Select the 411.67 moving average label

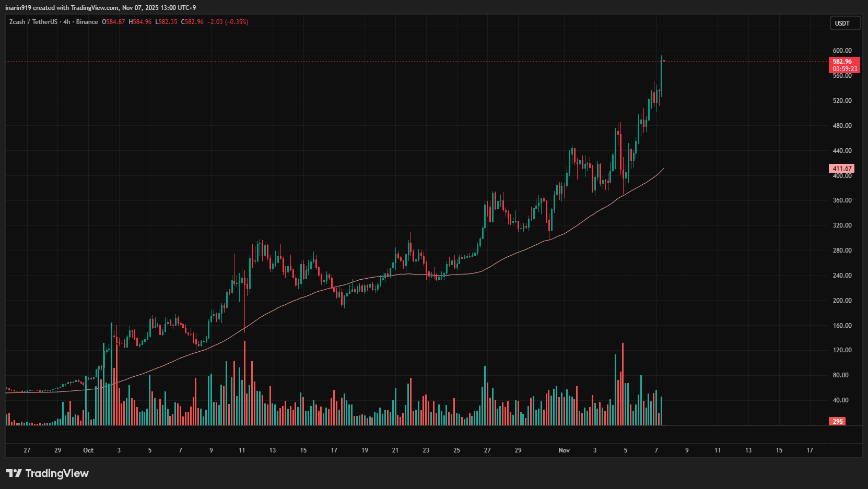pos(841,169)
